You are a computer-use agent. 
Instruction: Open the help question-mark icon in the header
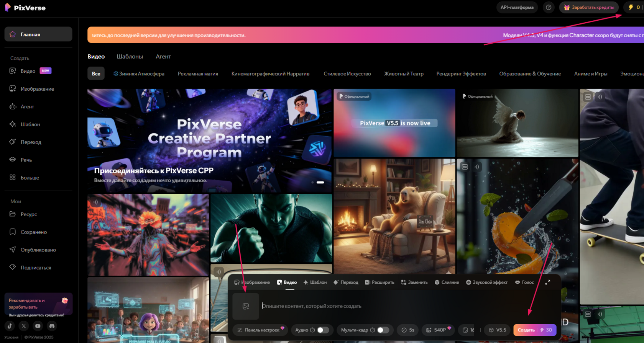tap(549, 7)
